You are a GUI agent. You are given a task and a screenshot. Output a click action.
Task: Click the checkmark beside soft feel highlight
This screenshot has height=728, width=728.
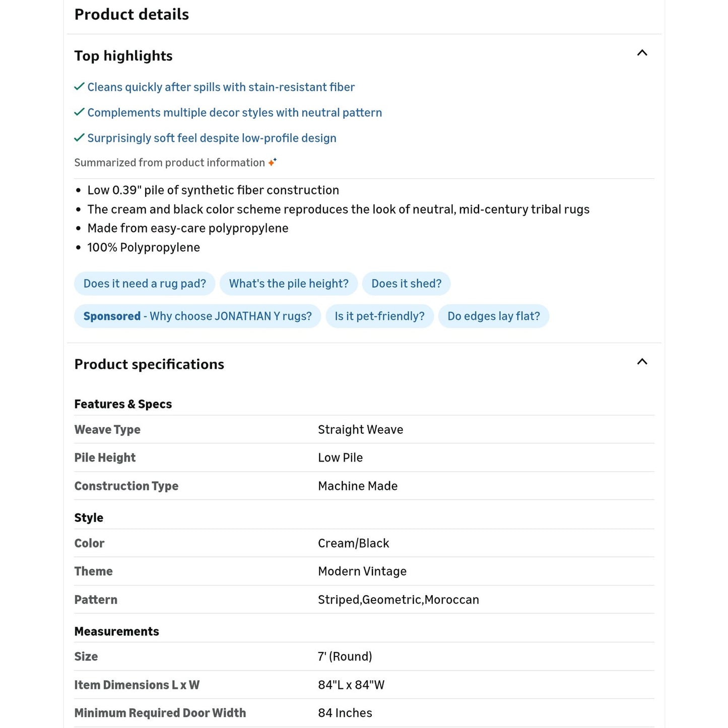click(79, 138)
